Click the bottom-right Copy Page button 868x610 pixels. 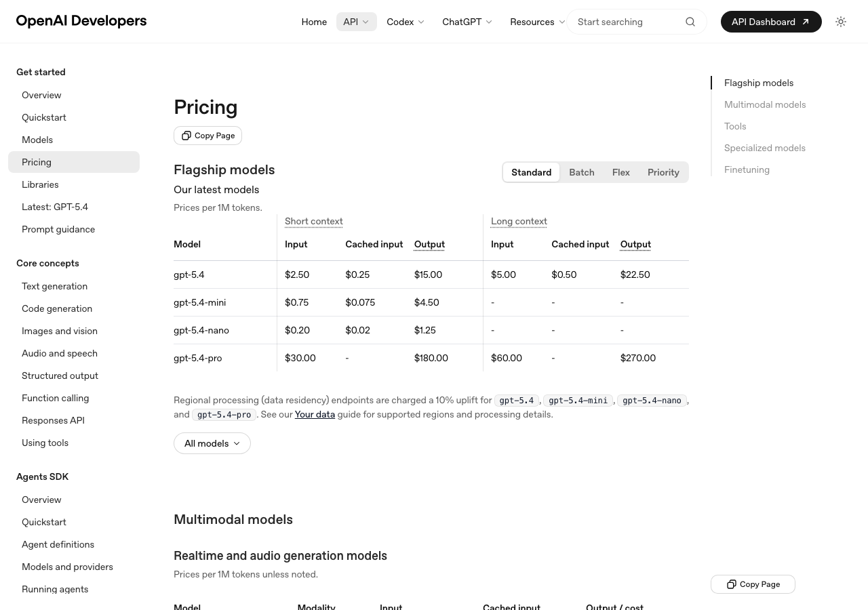[753, 584]
